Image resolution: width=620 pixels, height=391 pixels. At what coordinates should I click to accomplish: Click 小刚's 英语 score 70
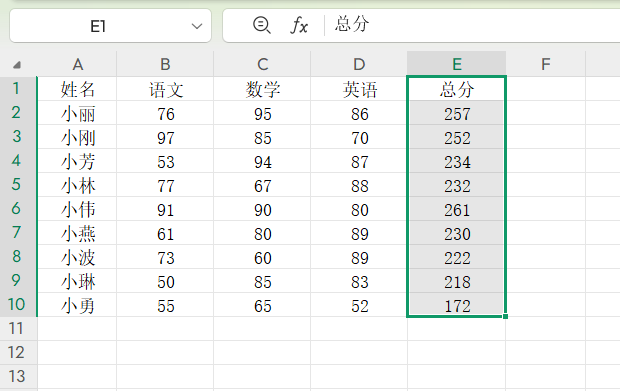(x=359, y=138)
